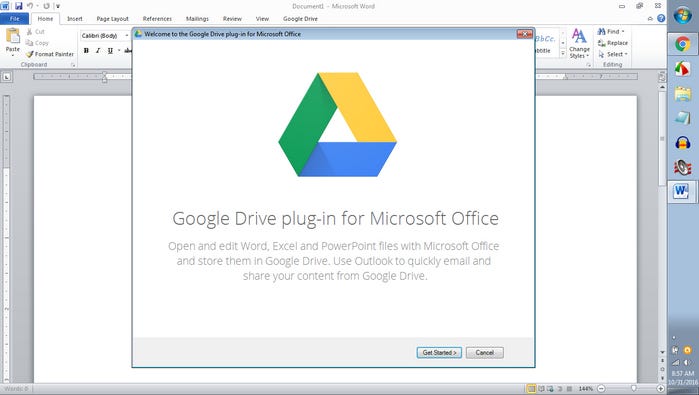
Task: Minimize the ribbon with the caret
Action: (650, 19)
